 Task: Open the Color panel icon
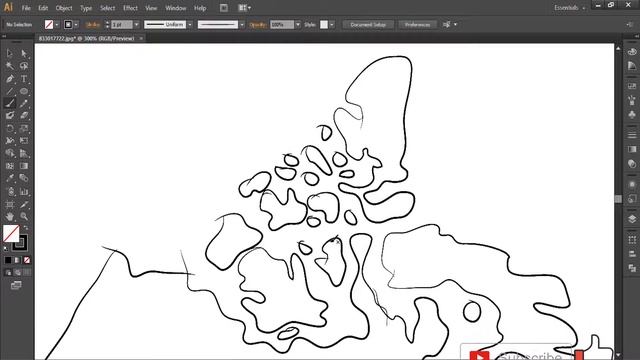[632, 52]
